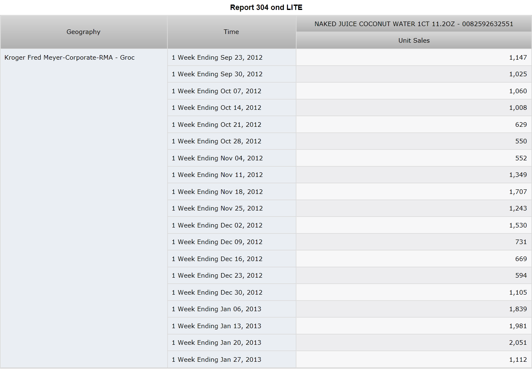Click the unit sales value 552

click(521, 158)
